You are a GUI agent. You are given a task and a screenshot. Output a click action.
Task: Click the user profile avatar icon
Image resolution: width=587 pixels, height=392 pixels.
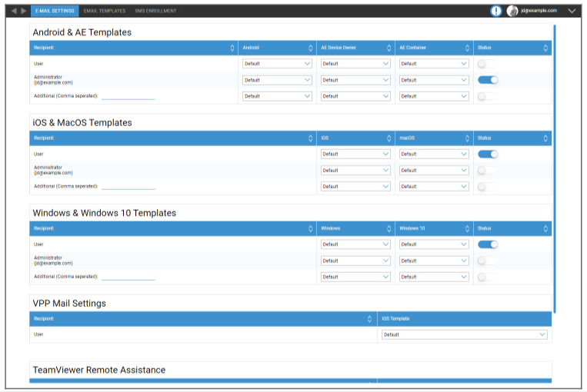[512, 11]
